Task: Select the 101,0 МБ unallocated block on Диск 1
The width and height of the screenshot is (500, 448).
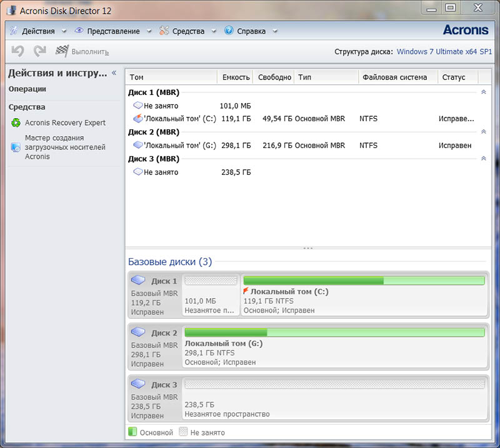Action: click(211, 294)
